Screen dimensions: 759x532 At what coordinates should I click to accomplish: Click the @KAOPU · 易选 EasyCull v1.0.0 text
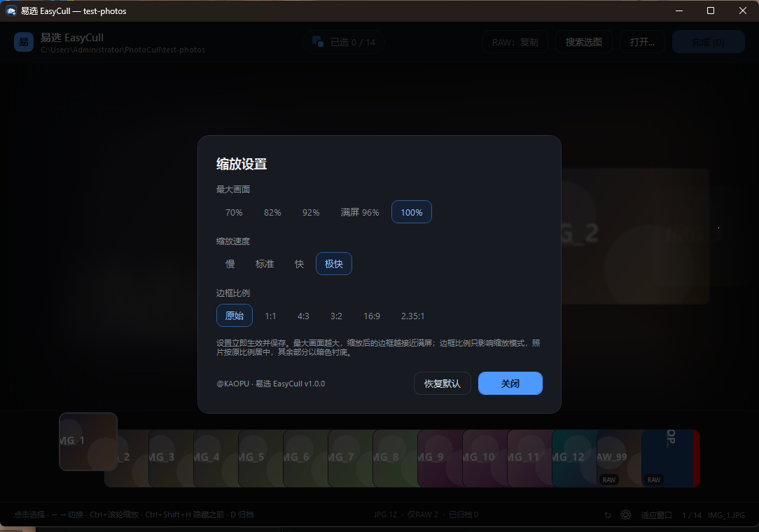point(270,384)
